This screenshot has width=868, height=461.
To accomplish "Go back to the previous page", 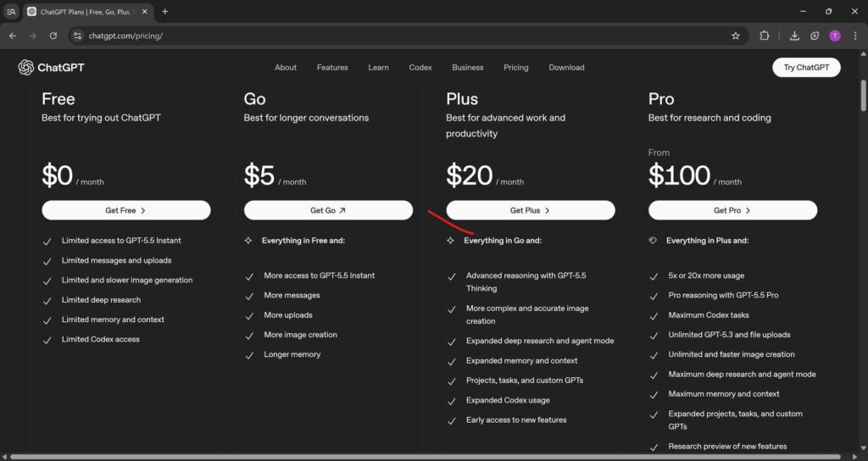I will point(13,36).
